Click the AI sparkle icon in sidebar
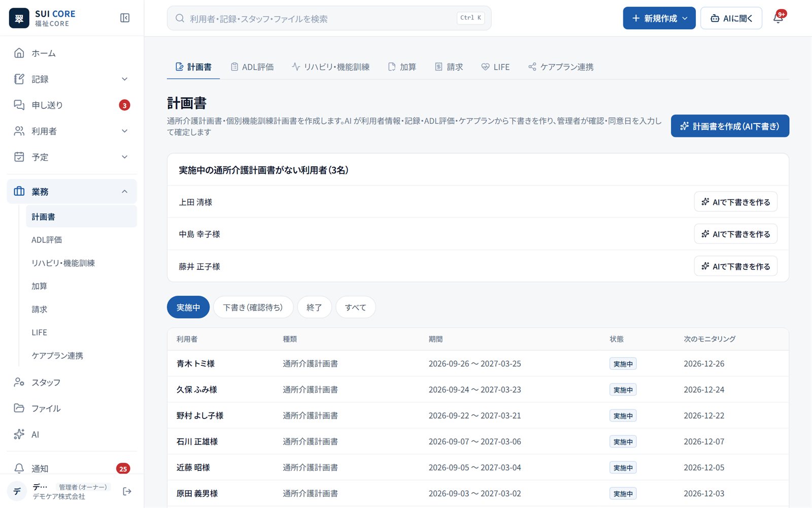The height and width of the screenshot is (508, 812). 19,434
